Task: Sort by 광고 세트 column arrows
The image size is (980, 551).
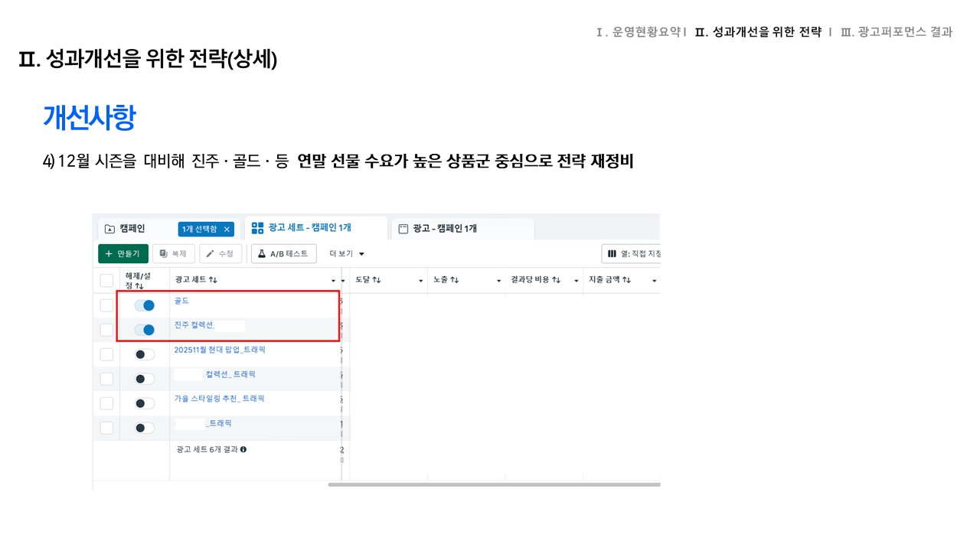Action: (213, 281)
